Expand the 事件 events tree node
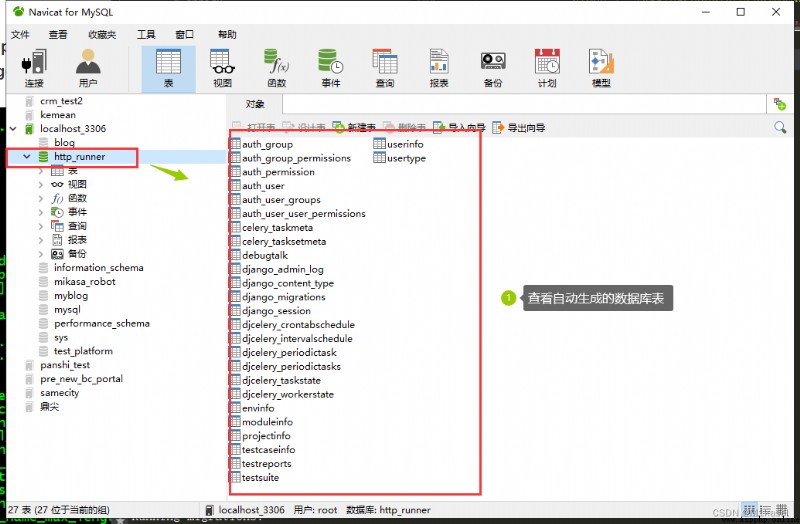Screen dimensions: 800x524 [41, 212]
